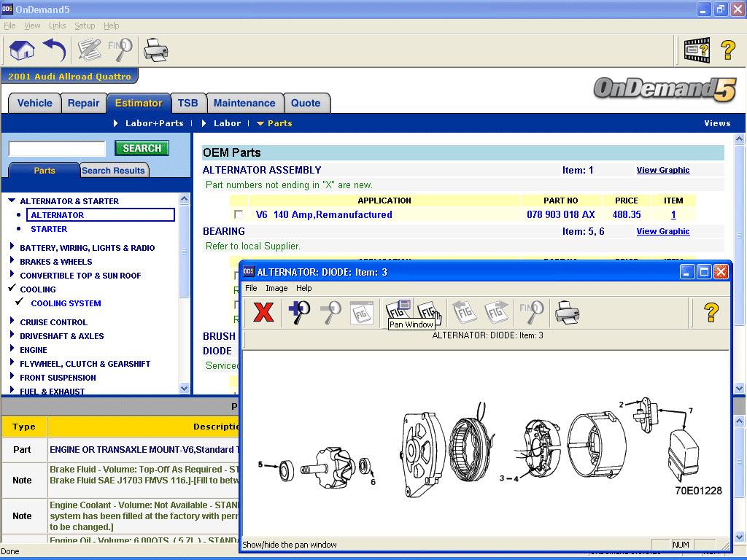
Task: Click the main toolbar Find magnifier
Action: point(120,50)
